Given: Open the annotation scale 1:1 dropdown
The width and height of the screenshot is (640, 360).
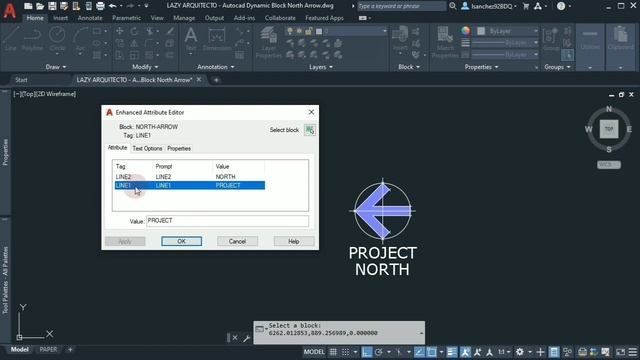Looking at the screenshot, I should (504, 352).
